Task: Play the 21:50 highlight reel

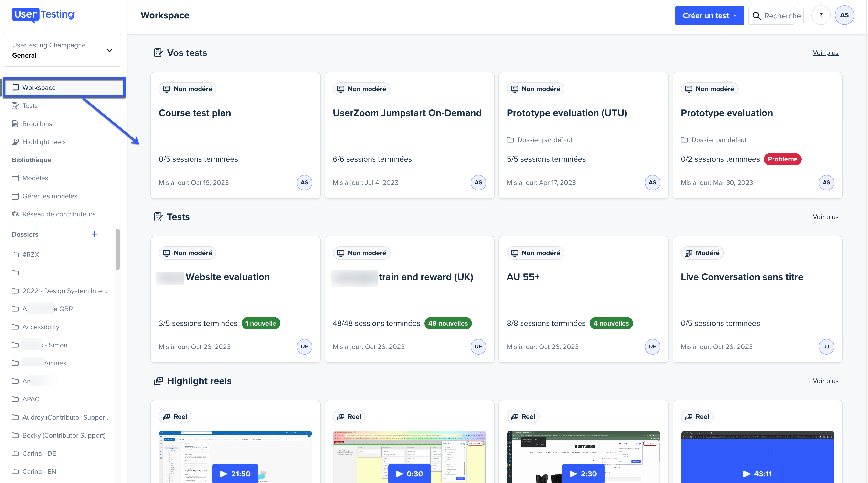Action: tap(235, 473)
